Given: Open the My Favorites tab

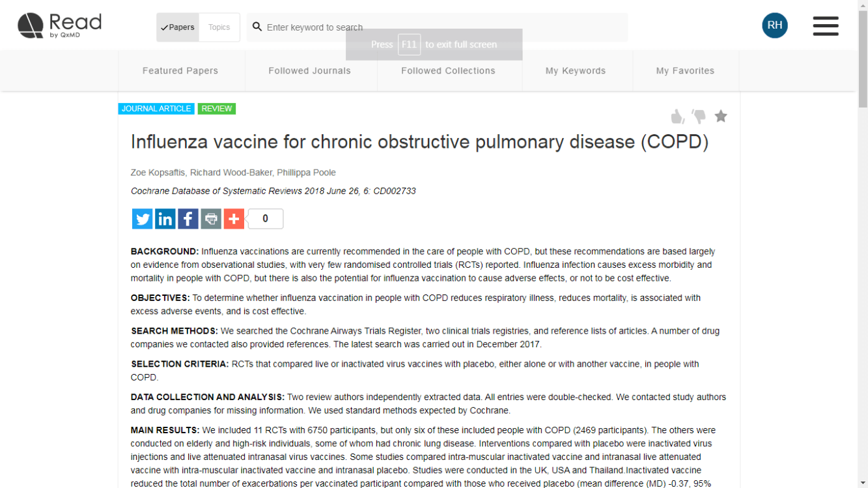Looking at the screenshot, I should click(685, 71).
